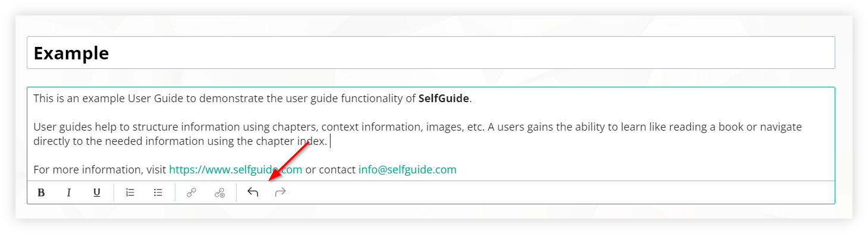Undo the last edit with the back arrow
The width and height of the screenshot is (868, 234).
253,192
